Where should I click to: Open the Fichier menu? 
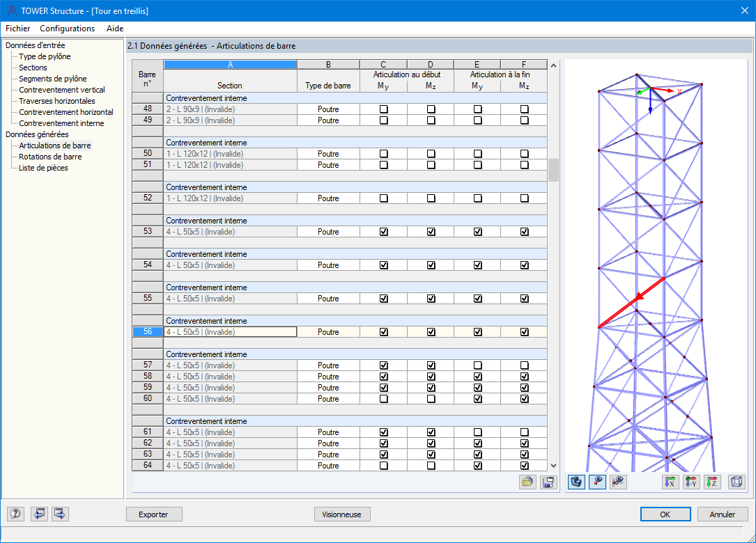[x=18, y=29]
